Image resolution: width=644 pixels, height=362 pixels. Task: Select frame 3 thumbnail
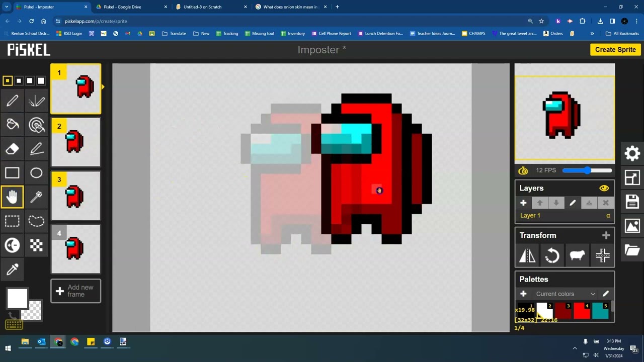coord(75,196)
